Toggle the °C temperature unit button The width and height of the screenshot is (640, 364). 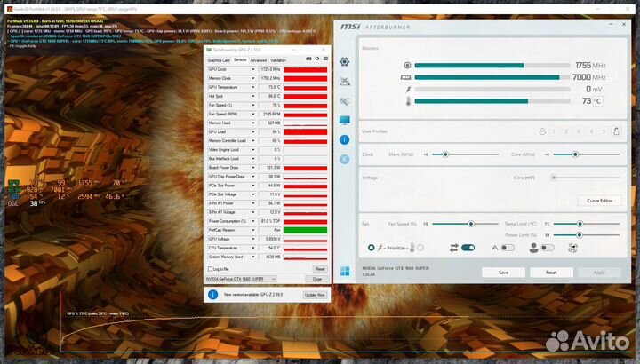pyautogui.click(x=597, y=101)
